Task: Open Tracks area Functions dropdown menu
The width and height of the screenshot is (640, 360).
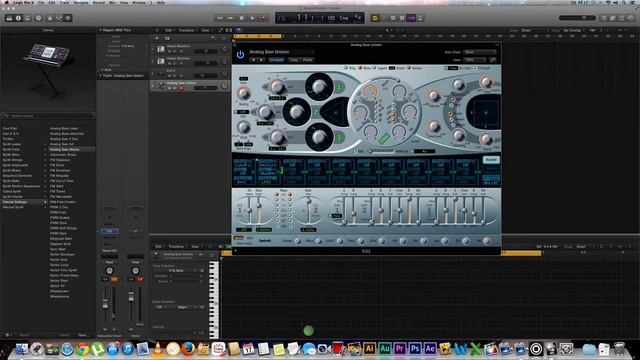Action: tap(187, 30)
